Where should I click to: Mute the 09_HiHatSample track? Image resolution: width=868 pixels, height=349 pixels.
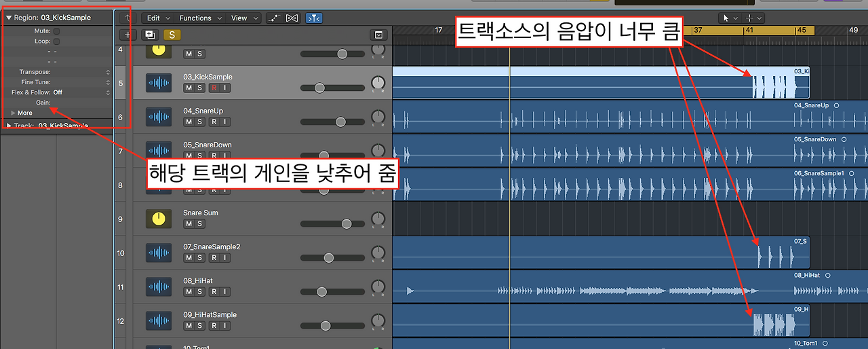189,326
